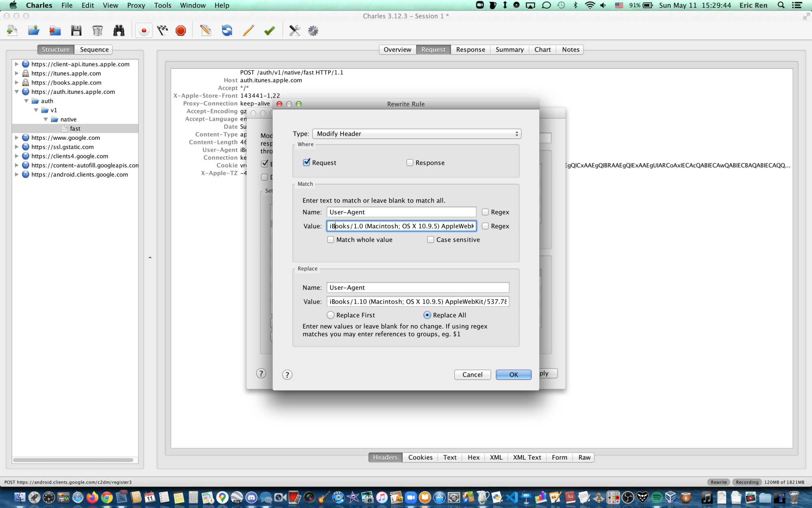Click the Cancel button in dialog
This screenshot has width=812, height=508.
(472, 375)
